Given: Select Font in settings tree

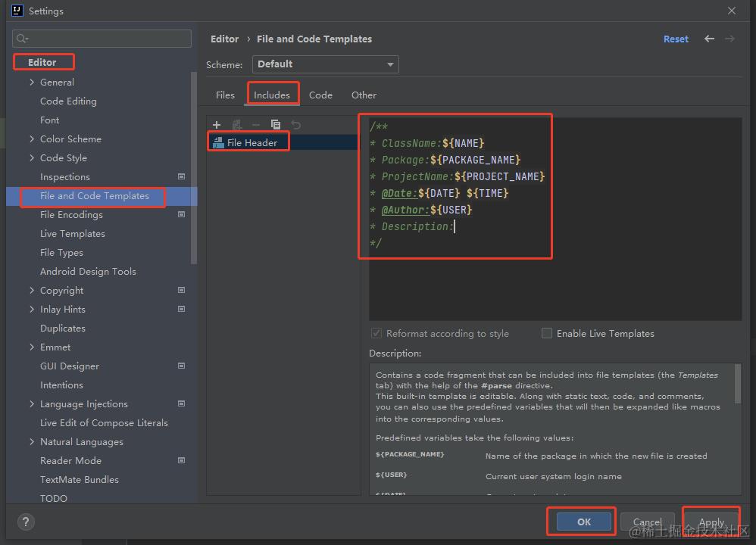Looking at the screenshot, I should coord(50,120).
